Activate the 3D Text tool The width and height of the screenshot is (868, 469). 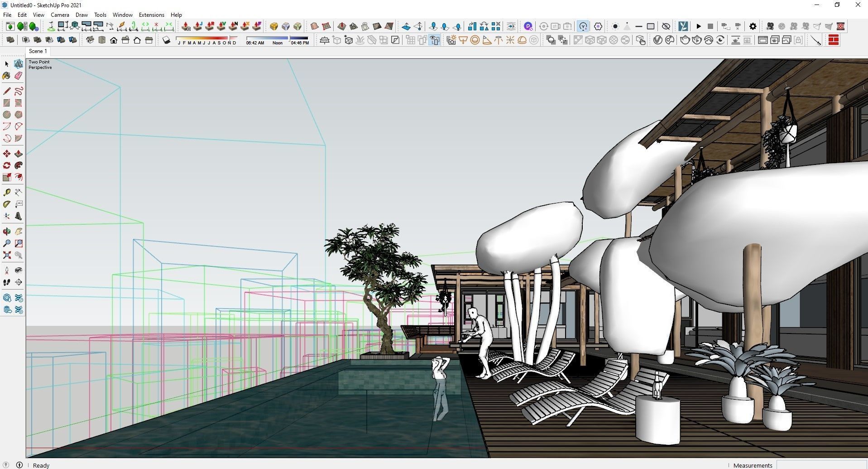[x=19, y=216]
